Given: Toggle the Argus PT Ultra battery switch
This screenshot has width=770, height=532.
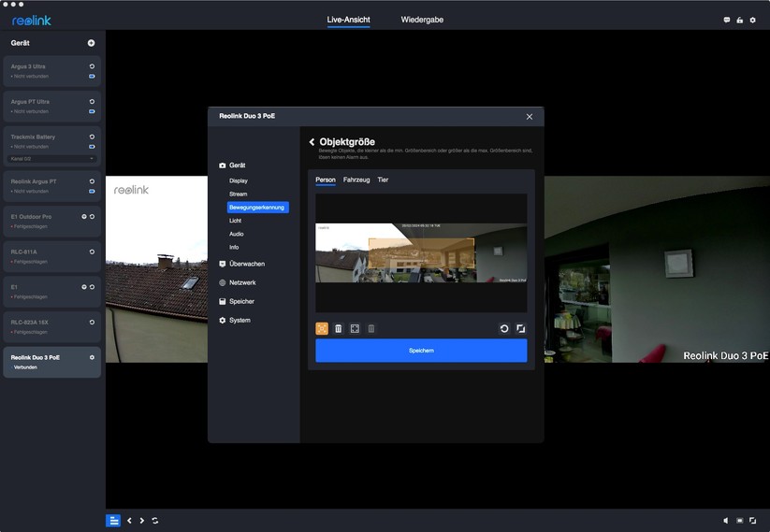Looking at the screenshot, I should click(x=92, y=111).
